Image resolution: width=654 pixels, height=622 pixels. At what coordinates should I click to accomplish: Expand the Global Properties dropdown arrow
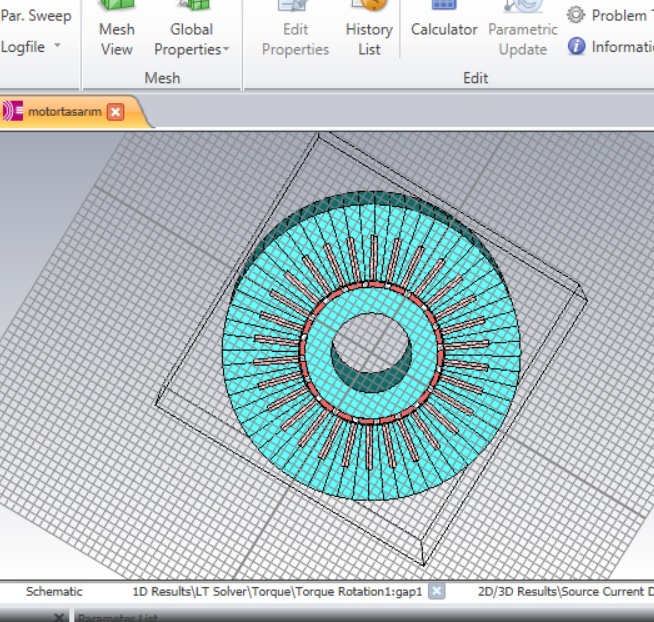tap(226, 49)
